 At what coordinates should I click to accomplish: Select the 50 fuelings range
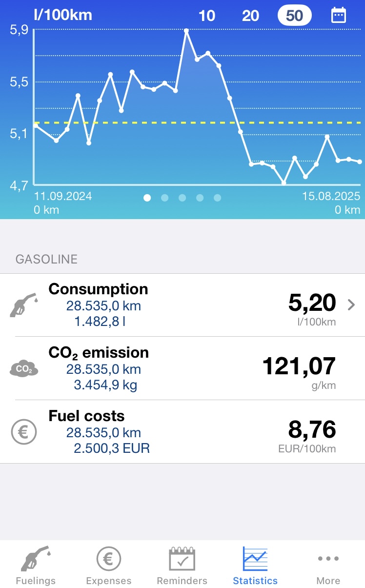click(294, 16)
